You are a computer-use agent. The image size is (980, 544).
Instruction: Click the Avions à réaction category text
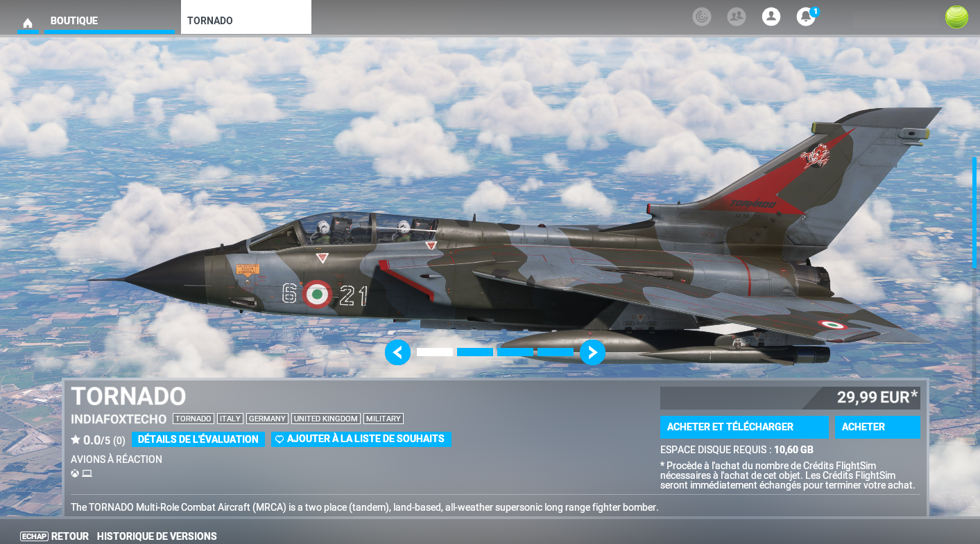pos(117,459)
